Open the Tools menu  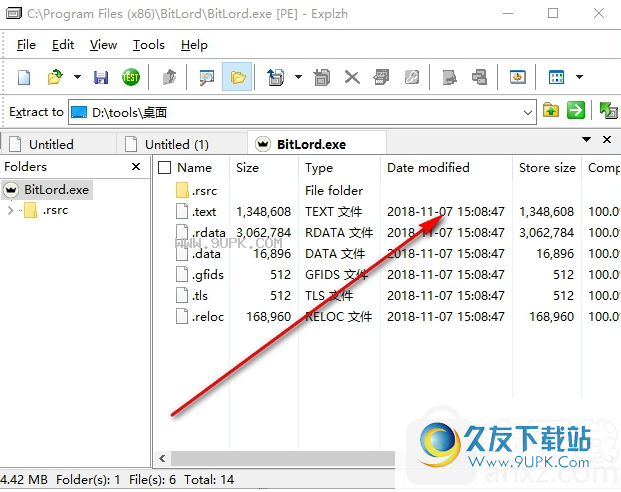149,45
